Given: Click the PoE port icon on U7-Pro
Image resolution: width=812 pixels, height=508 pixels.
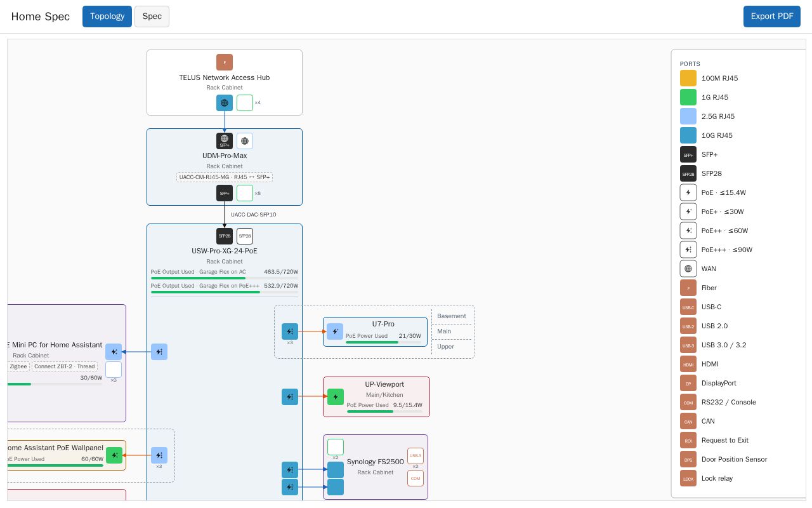Looking at the screenshot, I should pyautogui.click(x=335, y=331).
